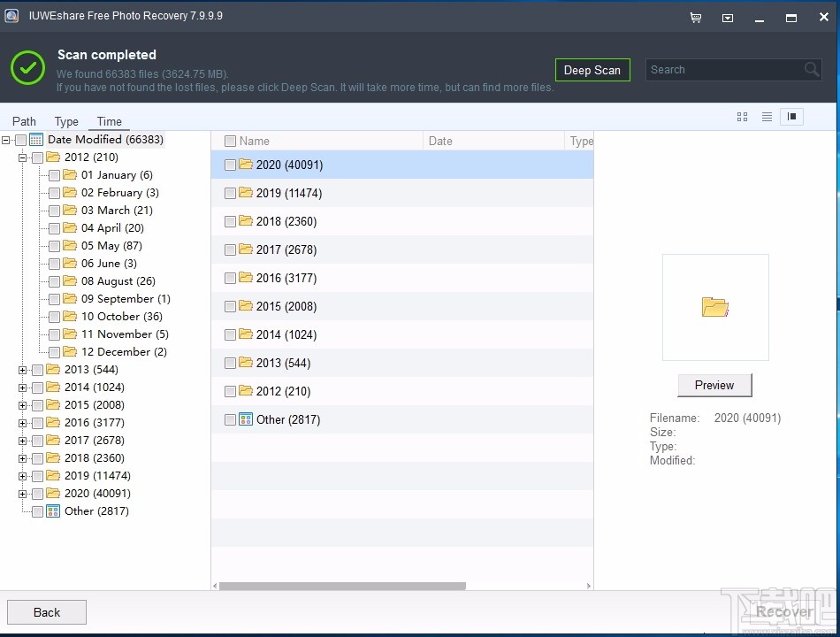Tick the Name header select-all checkbox

point(231,141)
